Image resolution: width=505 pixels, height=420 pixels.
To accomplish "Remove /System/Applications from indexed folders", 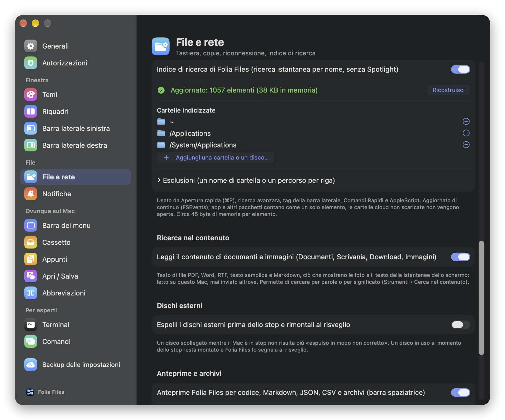I will (466, 145).
